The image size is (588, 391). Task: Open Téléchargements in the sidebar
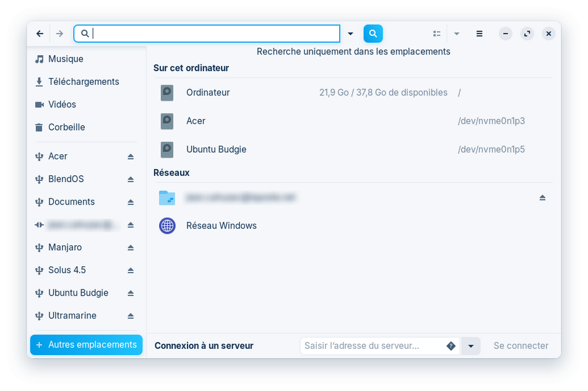coord(84,82)
